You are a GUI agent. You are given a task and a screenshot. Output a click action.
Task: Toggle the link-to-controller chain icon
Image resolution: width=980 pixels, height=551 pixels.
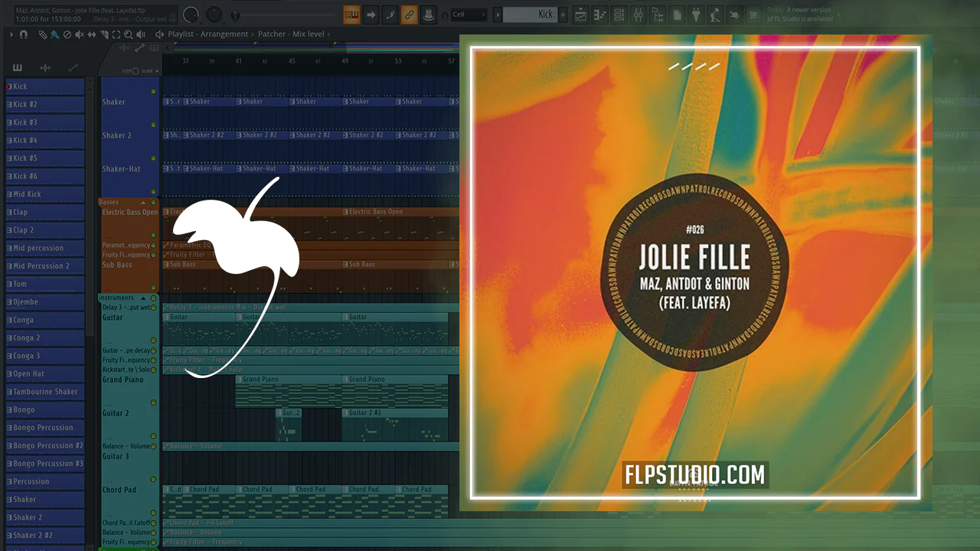(x=410, y=14)
